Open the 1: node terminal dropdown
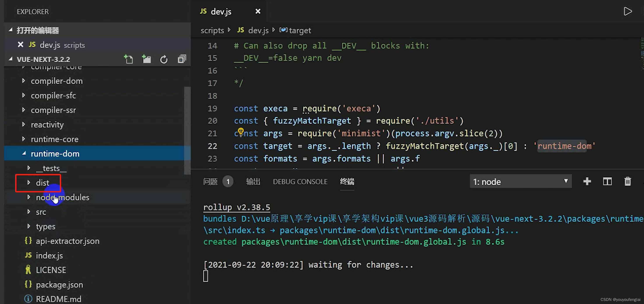Viewport: 644px width, 304px height. [521, 181]
